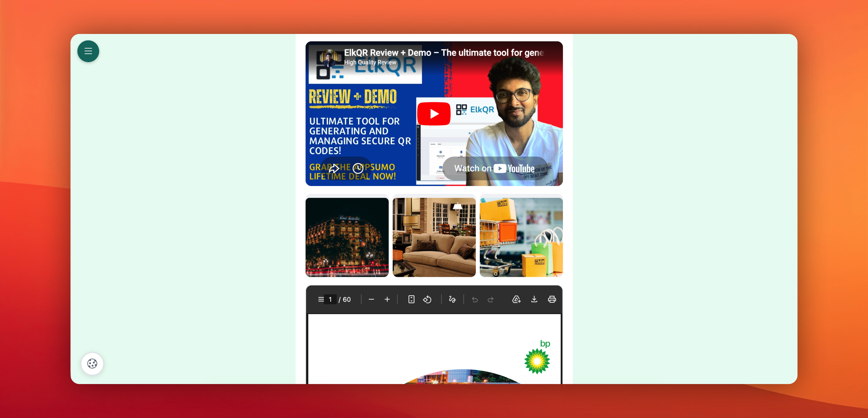Click the PDF undo arrow
Viewport: 868px width, 418px height.
click(475, 299)
